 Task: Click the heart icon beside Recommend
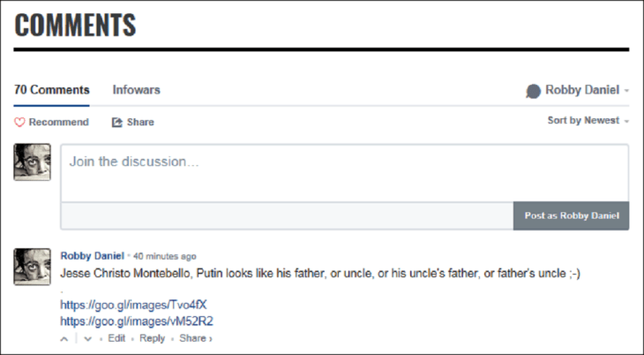click(x=20, y=123)
